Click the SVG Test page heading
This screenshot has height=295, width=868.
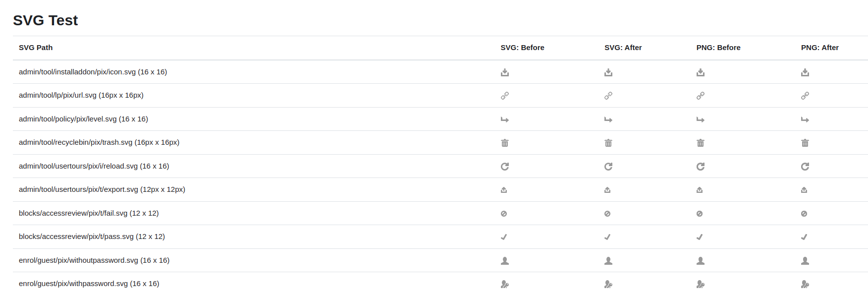coord(46,20)
